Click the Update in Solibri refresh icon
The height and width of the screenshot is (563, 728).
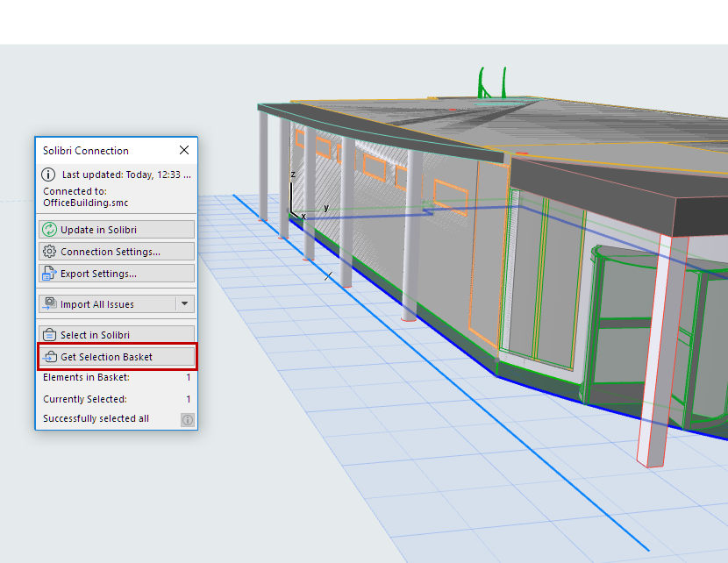pos(48,229)
